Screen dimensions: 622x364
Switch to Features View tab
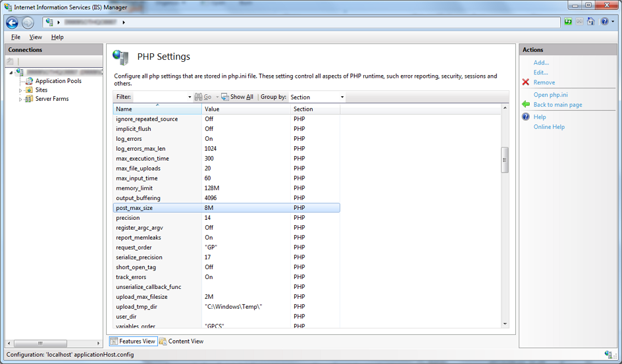[133, 341]
